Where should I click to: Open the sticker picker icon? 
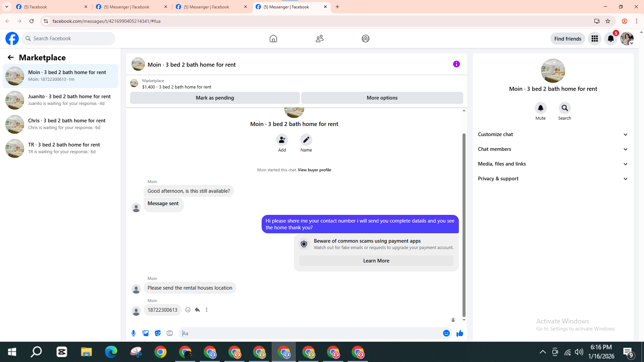(158, 333)
